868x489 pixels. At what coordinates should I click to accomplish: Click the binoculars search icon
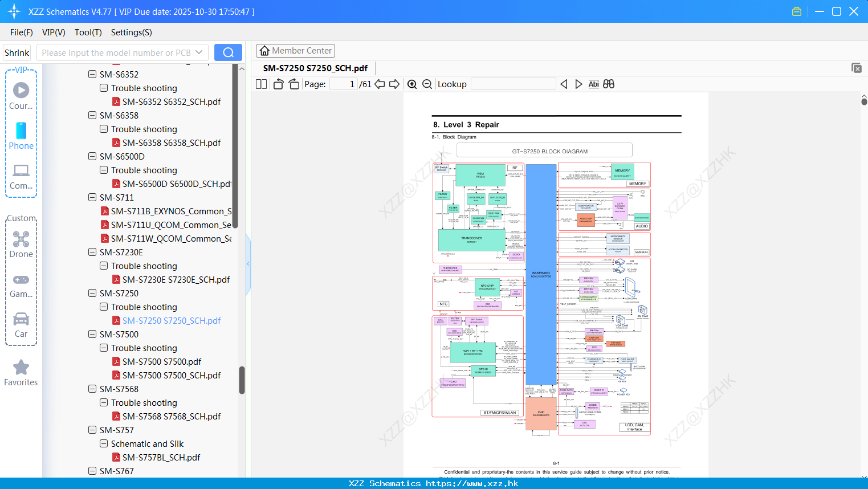point(609,84)
